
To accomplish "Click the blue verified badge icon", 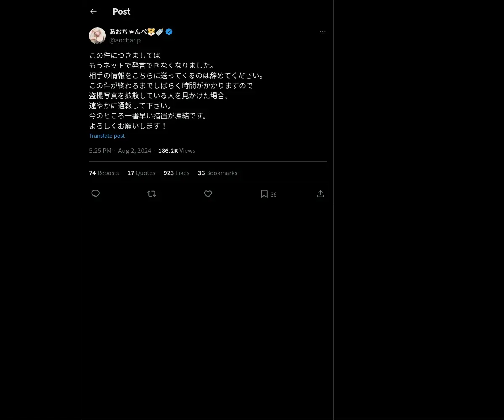I will click(x=169, y=31).
